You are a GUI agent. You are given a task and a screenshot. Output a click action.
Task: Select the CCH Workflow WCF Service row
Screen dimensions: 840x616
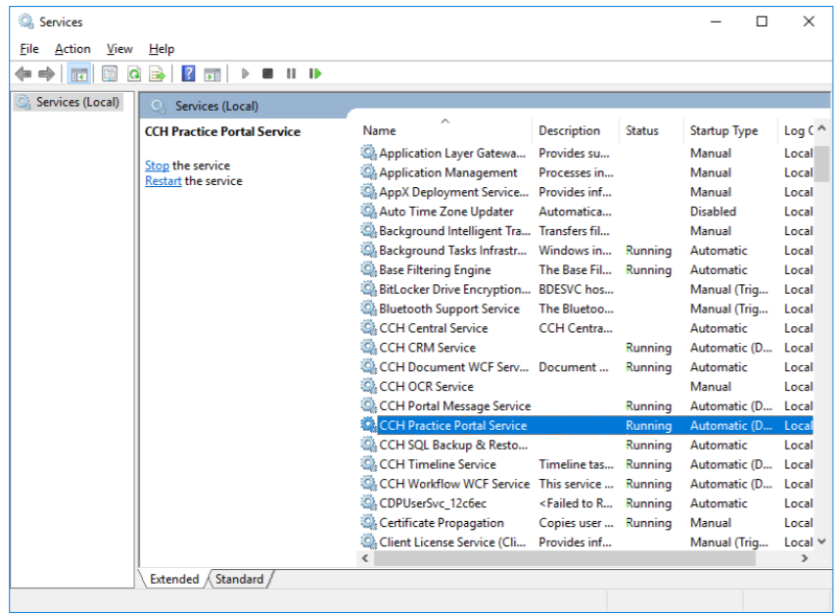(586, 484)
